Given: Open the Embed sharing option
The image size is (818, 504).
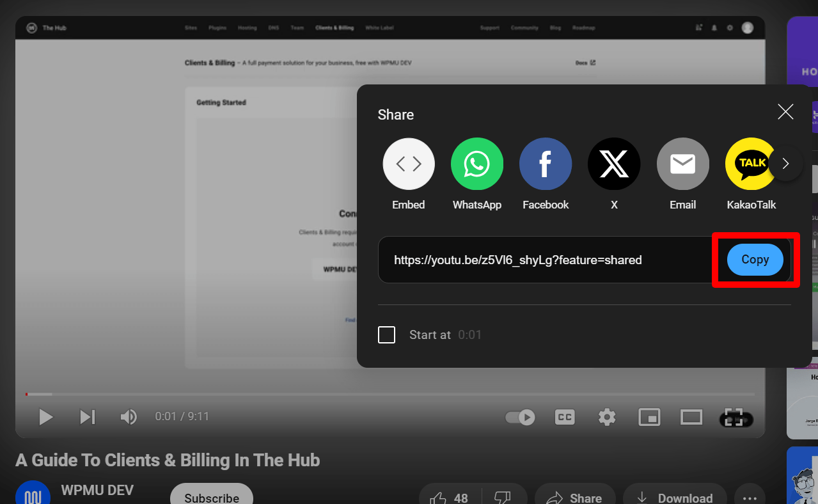Looking at the screenshot, I should tap(408, 164).
